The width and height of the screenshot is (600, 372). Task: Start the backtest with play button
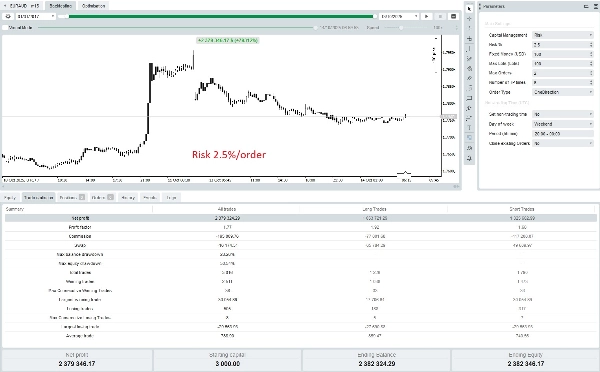coord(427,16)
